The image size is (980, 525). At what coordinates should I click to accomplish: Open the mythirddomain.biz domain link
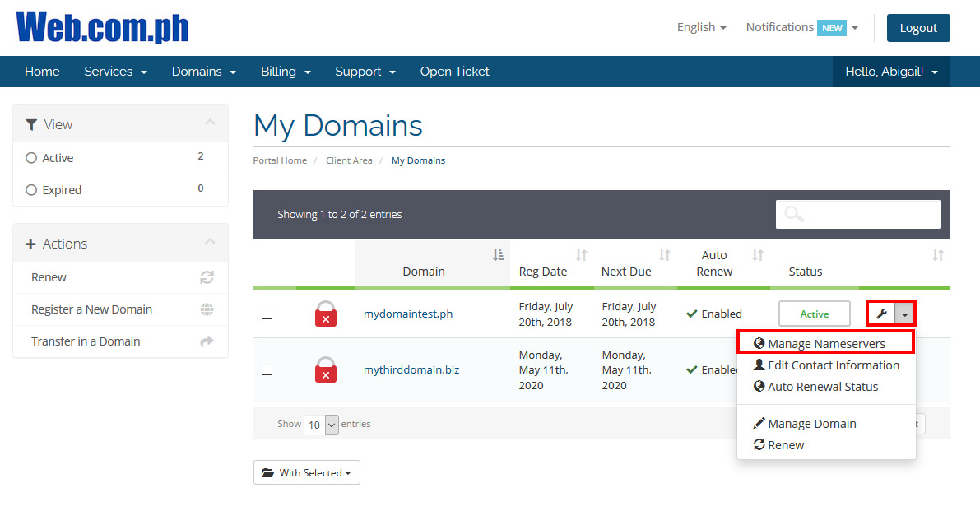click(411, 369)
